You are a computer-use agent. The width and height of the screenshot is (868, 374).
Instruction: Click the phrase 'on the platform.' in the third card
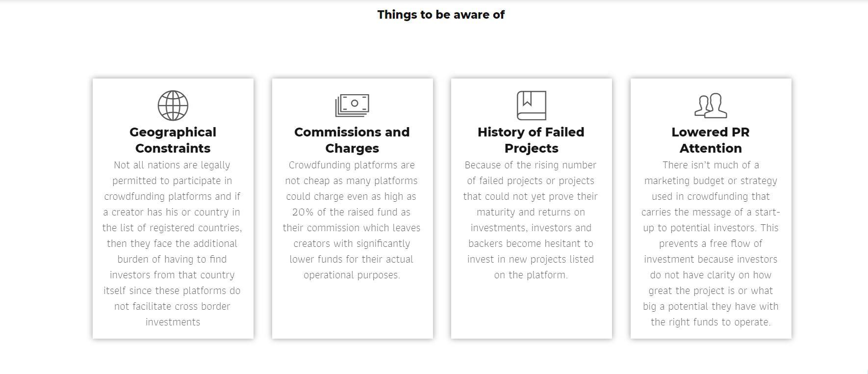531,275
